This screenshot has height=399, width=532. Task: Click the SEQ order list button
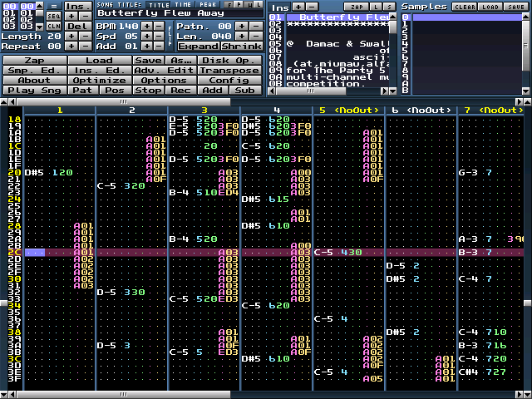click(x=53, y=16)
